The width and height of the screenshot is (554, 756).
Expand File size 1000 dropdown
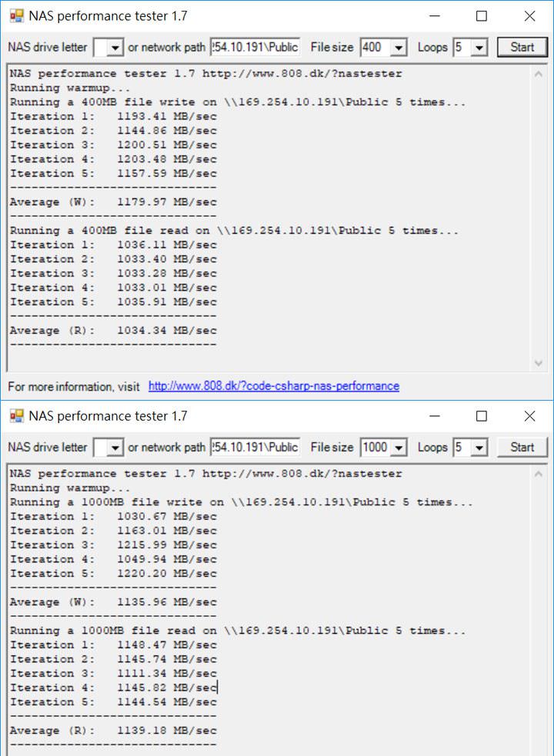[399, 448]
